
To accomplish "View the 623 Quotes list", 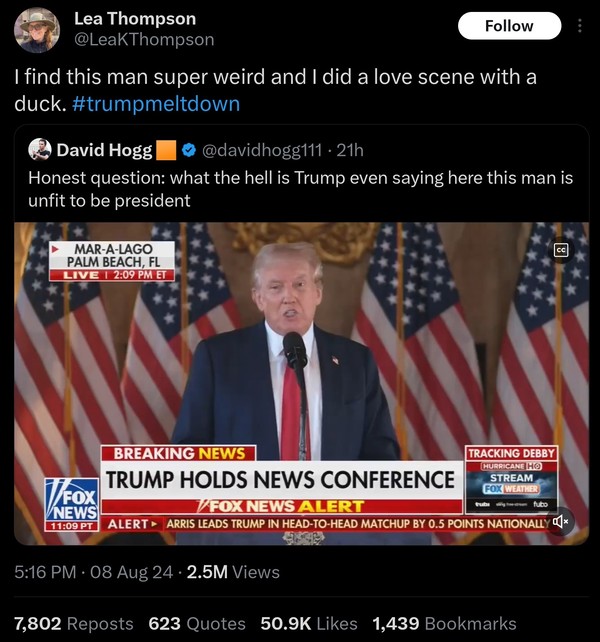I will point(197,624).
